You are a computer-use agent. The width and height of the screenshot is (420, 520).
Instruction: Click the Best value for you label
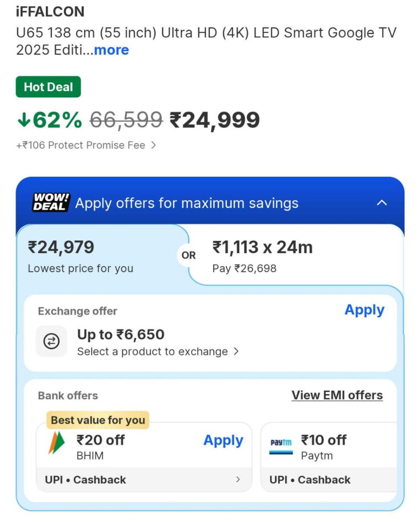(x=97, y=419)
